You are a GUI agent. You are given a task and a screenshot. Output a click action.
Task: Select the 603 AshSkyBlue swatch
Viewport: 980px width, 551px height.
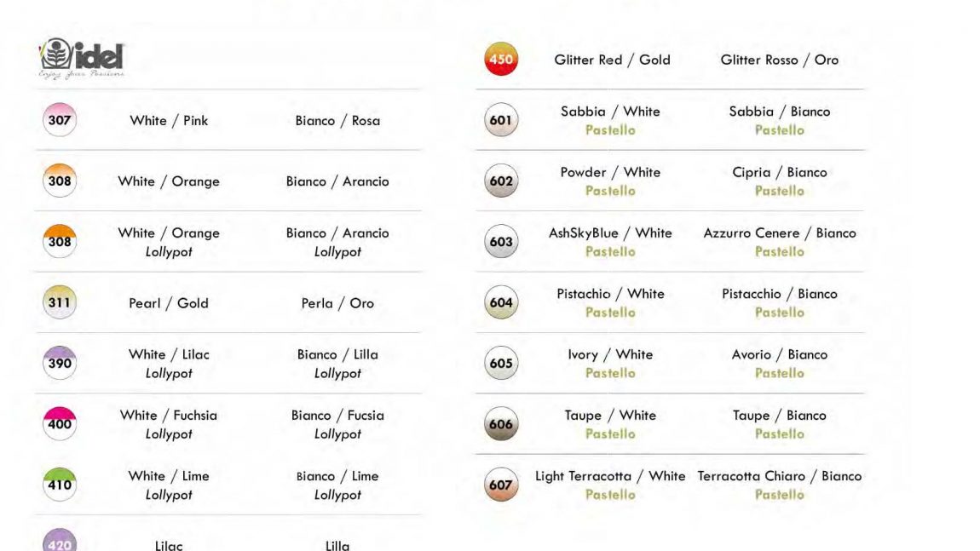[x=501, y=241]
